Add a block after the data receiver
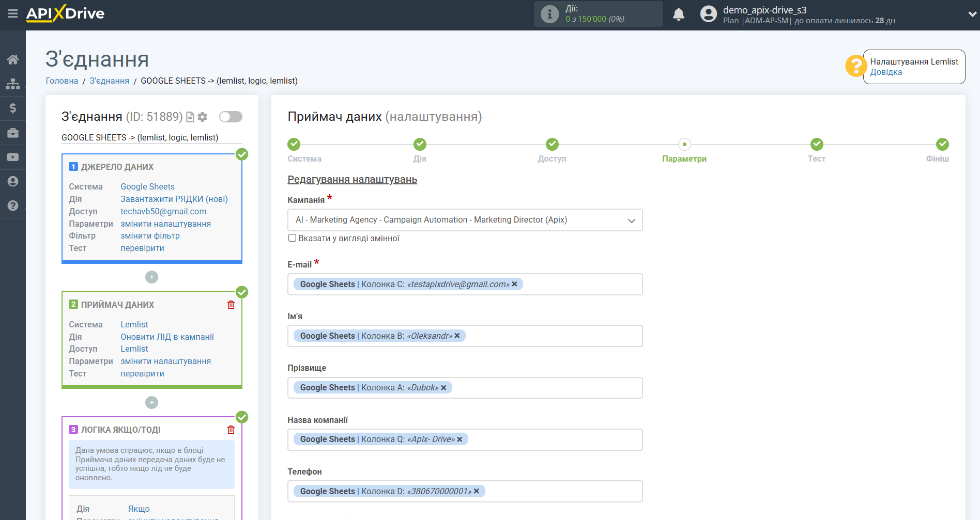This screenshot has height=520, width=980. tap(151, 402)
